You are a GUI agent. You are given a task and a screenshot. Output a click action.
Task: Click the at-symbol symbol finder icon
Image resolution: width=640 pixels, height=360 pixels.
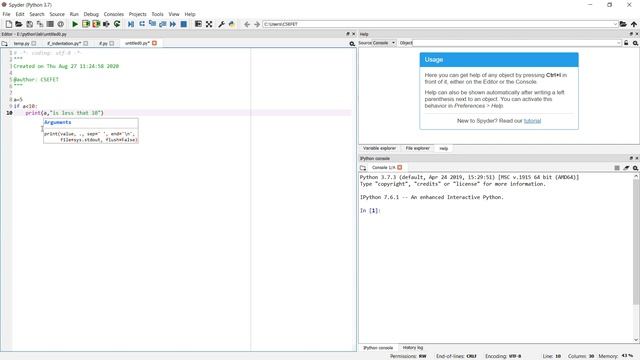60,24
